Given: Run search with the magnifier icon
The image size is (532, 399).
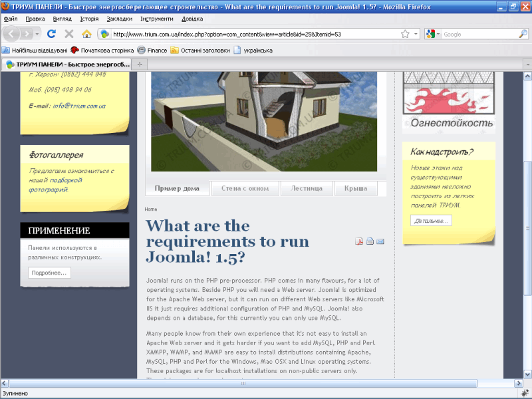Looking at the screenshot, I should (x=523, y=34).
